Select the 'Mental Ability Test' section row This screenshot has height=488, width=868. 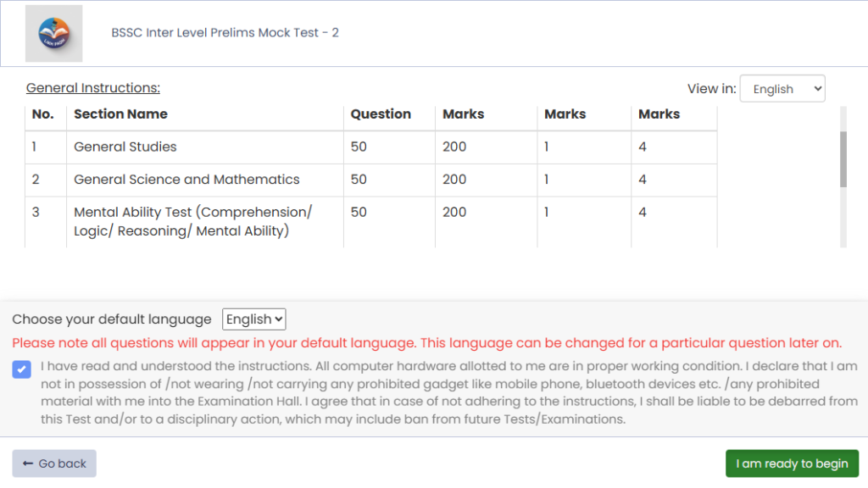[x=192, y=221]
